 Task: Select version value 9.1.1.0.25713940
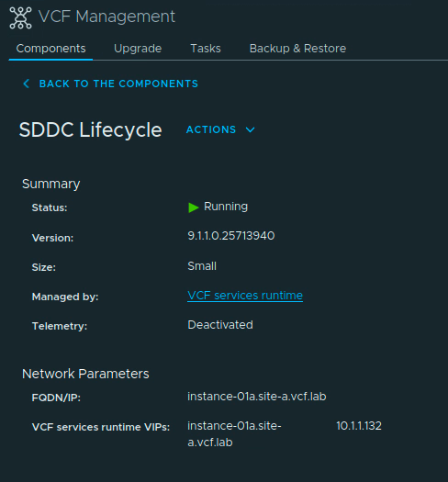pos(231,236)
